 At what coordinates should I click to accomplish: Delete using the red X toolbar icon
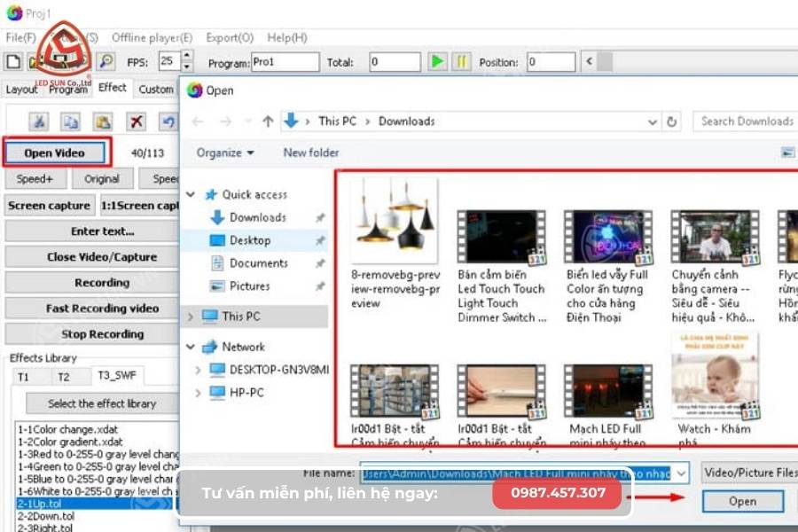pyautogui.click(x=136, y=121)
